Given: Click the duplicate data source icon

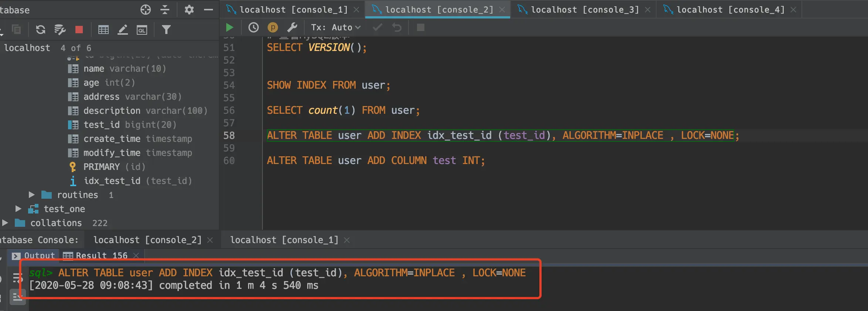Looking at the screenshot, I should point(16,29).
